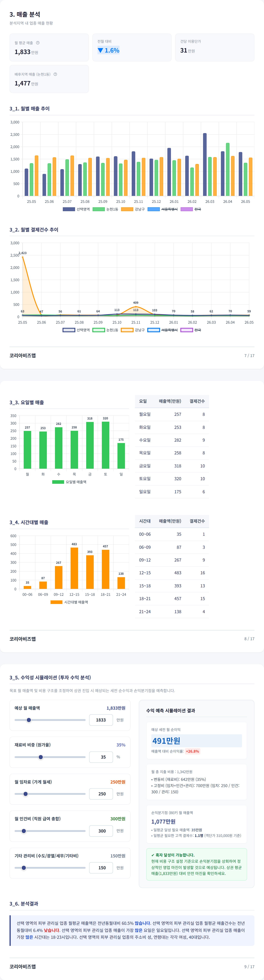Click the 1,477만원 hinterland sales value
The height and width of the screenshot is (980, 264).
tap(26, 83)
